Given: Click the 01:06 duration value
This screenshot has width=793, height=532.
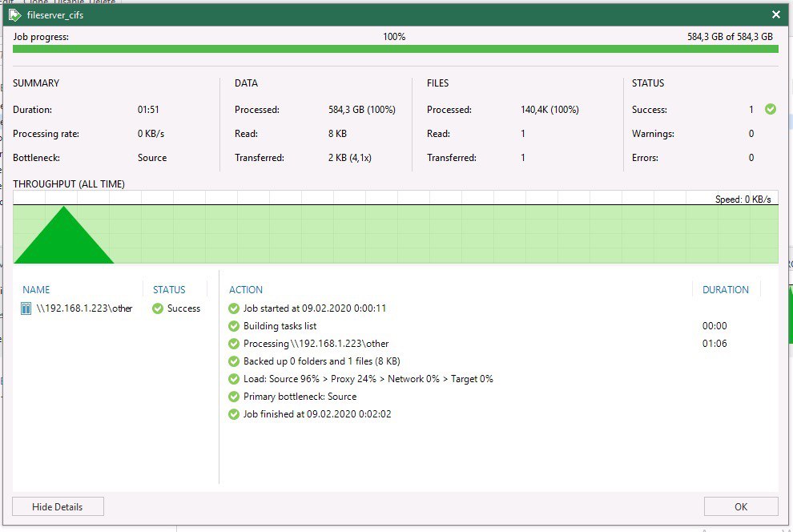Looking at the screenshot, I should [x=715, y=344].
